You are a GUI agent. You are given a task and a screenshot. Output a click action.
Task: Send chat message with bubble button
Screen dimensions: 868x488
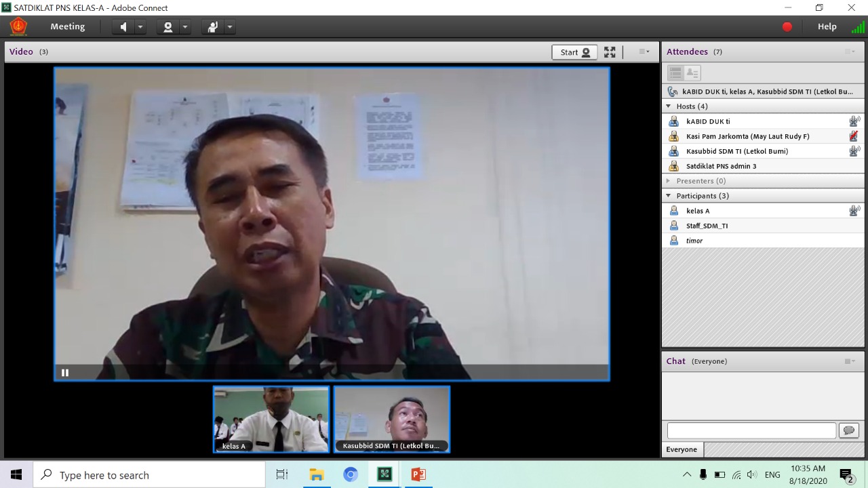tap(849, 430)
